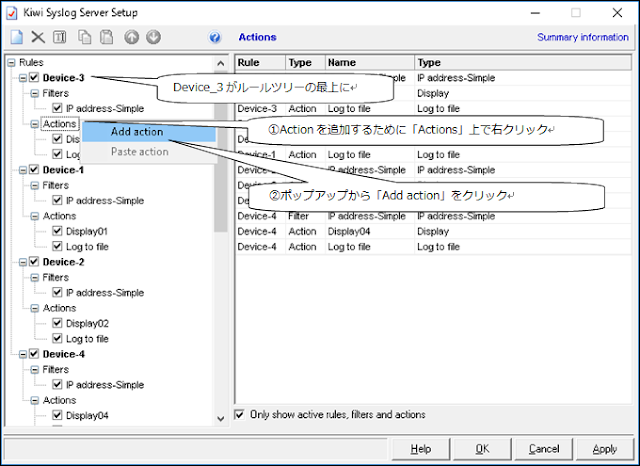This screenshot has height=466, width=640.
Task: Select Device-1 rule in the tree
Action: tap(63, 170)
